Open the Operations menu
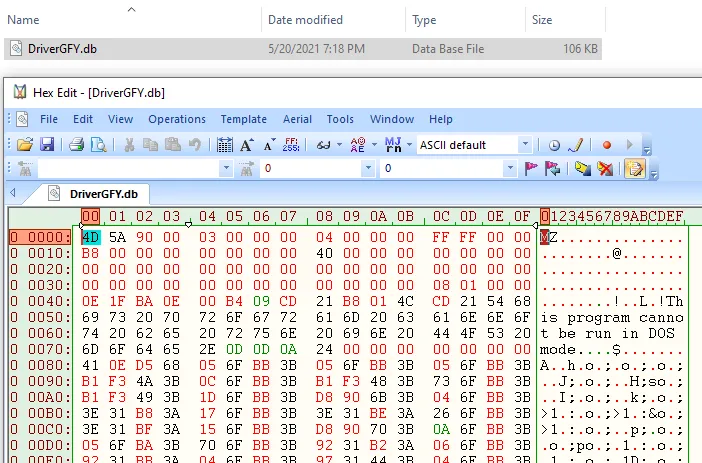Image resolution: width=702 pixels, height=463 pixels. click(177, 119)
